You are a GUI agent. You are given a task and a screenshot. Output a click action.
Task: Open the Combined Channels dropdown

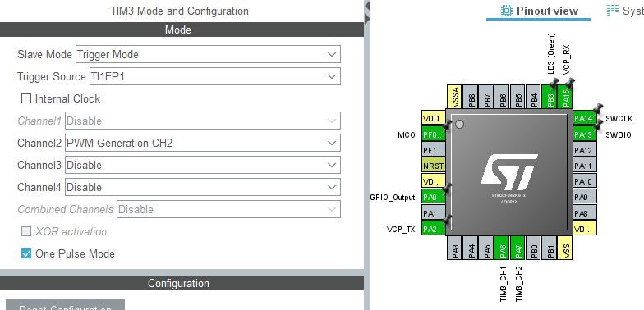point(228,210)
